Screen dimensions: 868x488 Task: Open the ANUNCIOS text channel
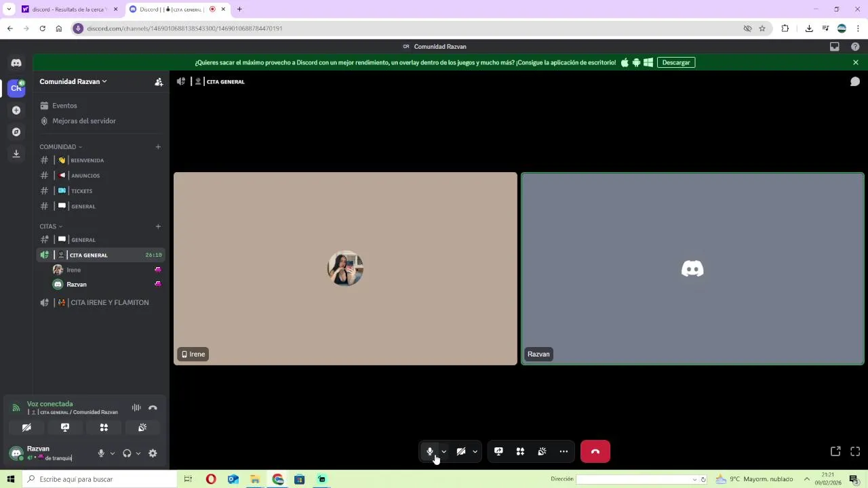(100, 176)
